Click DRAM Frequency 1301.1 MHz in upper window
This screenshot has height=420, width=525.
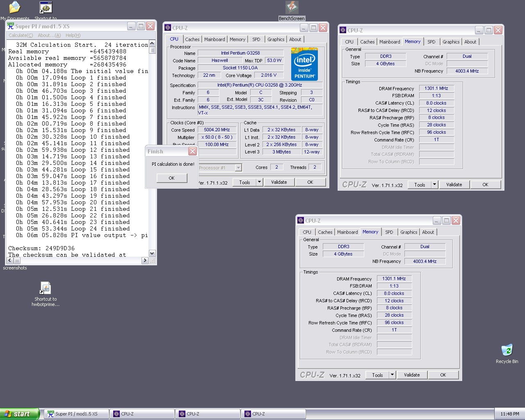[x=436, y=88]
